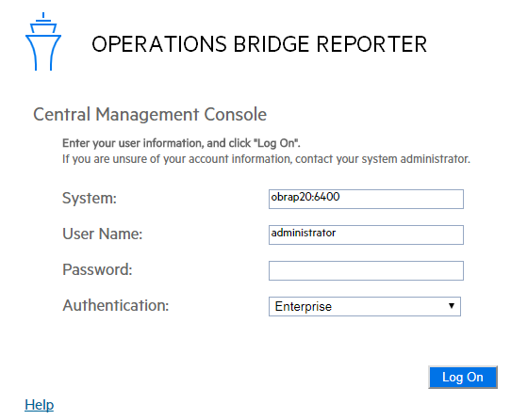Click the Authentication dropdown arrow

(x=452, y=306)
